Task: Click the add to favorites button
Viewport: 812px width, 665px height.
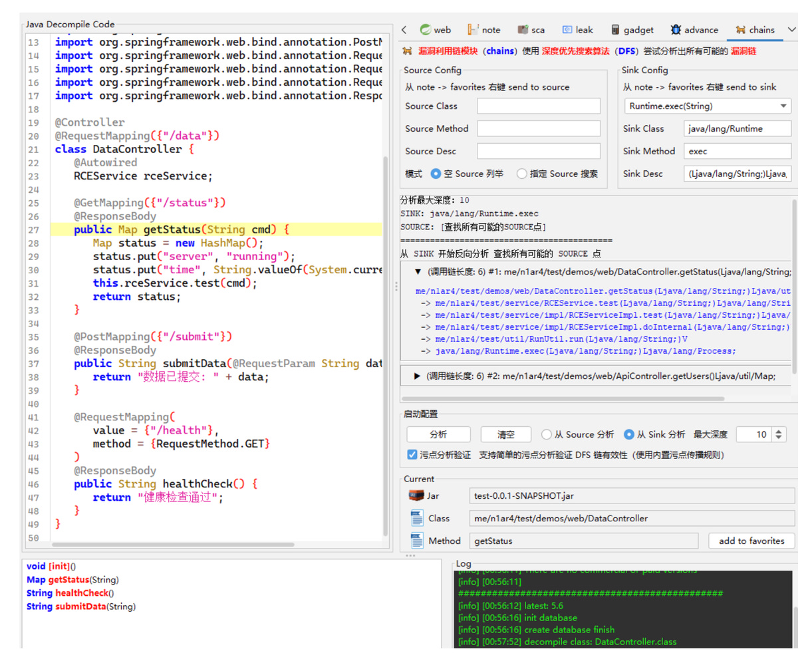Action: click(x=751, y=541)
